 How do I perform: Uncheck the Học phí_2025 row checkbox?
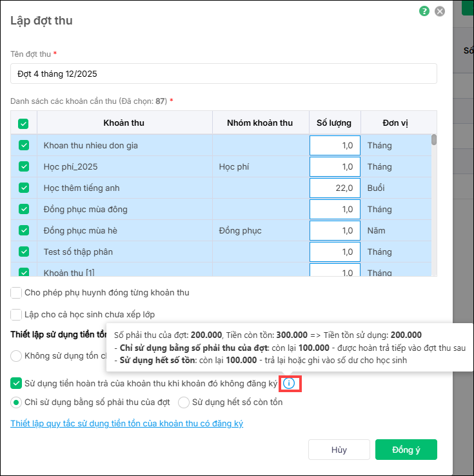(x=24, y=166)
